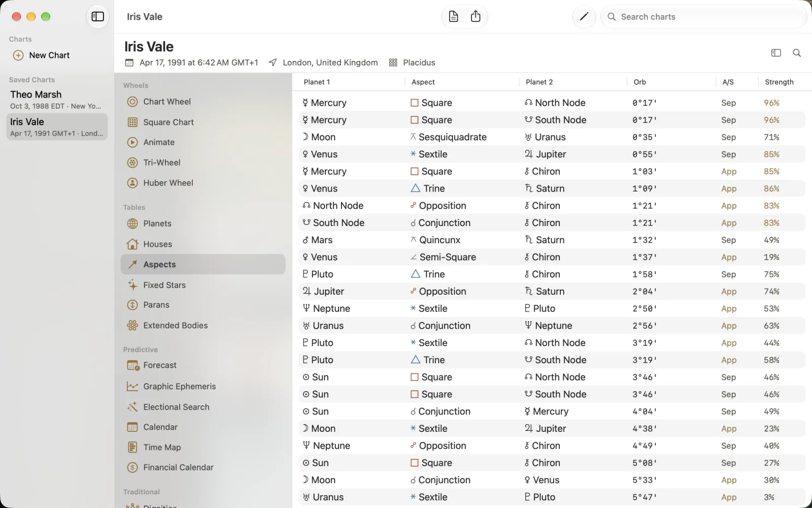Select the Uranus Conjunction Neptune row

click(552, 326)
